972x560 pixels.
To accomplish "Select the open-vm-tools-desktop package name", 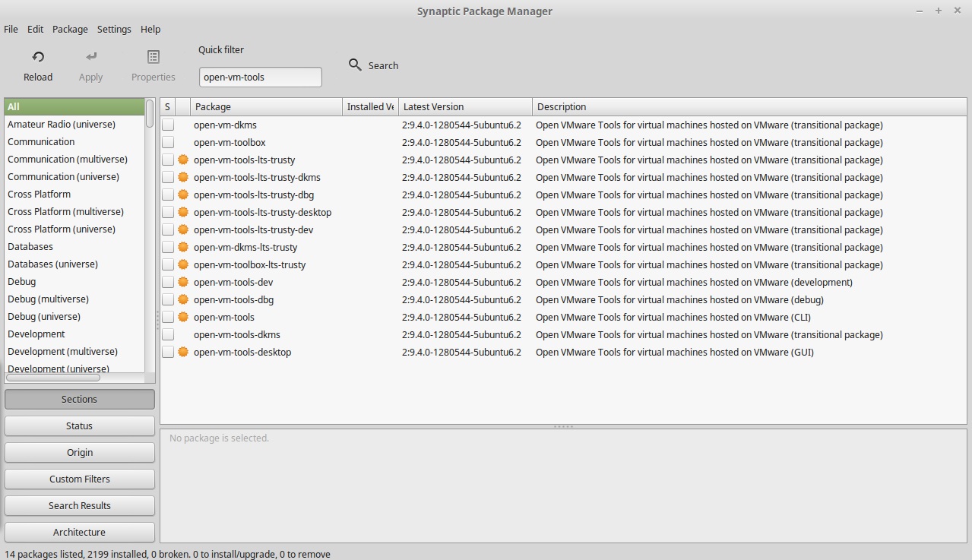I will (x=242, y=352).
